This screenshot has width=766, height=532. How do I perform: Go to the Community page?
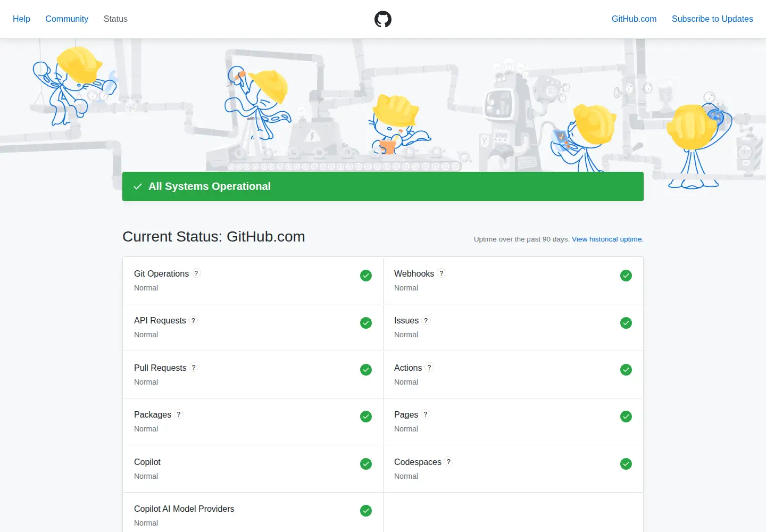[66, 19]
